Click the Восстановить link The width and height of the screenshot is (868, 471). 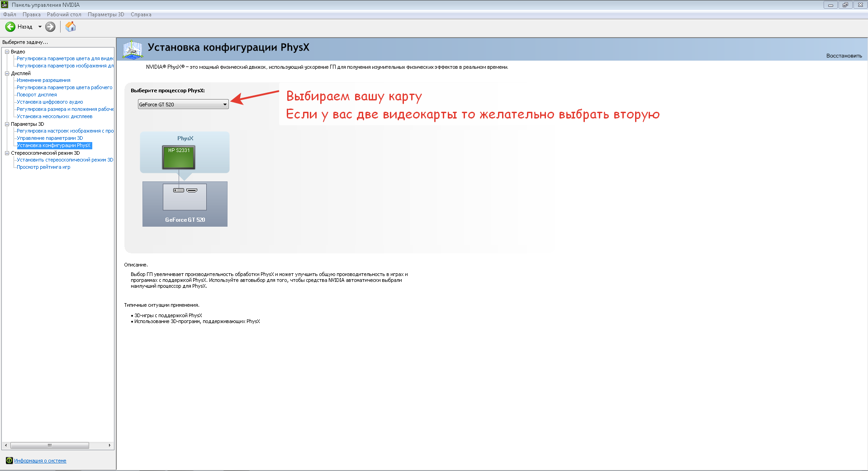tap(844, 56)
